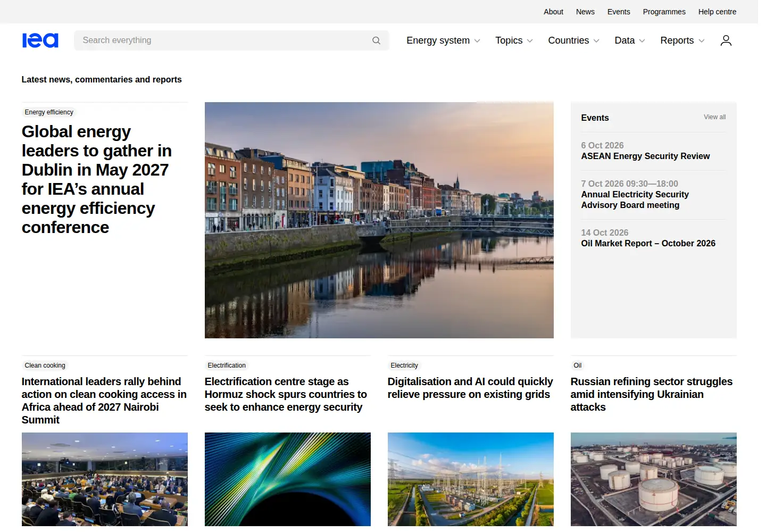The height and width of the screenshot is (532, 766).
Task: Open ASEAN Energy Security Review event
Action: [x=645, y=156]
